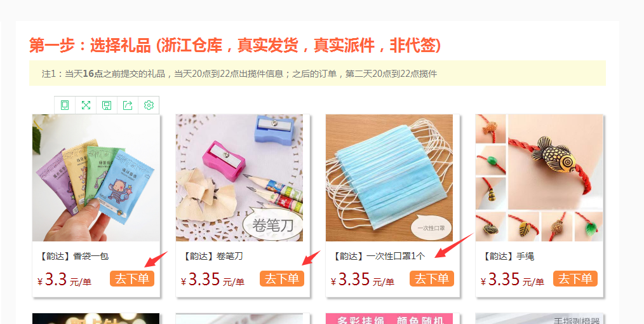The height and width of the screenshot is (324, 644).
Task: Order the 一次性口罩1个 via 去下单
Action: (x=432, y=278)
